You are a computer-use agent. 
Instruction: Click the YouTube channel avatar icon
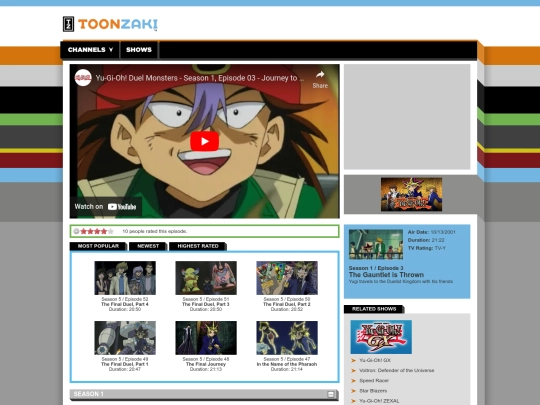83,78
